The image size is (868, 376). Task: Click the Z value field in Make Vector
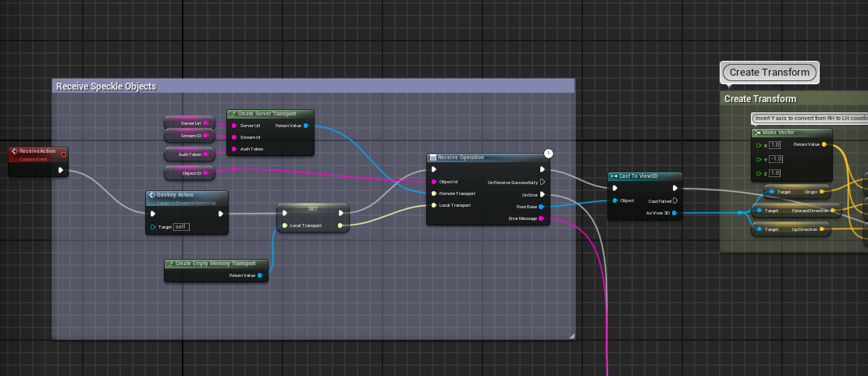pyautogui.click(x=774, y=173)
